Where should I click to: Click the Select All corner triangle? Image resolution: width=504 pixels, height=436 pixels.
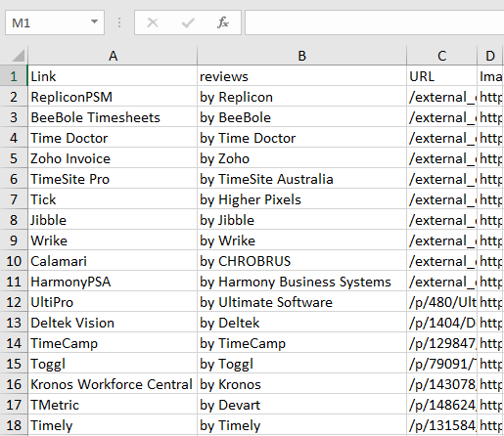tap(18, 56)
